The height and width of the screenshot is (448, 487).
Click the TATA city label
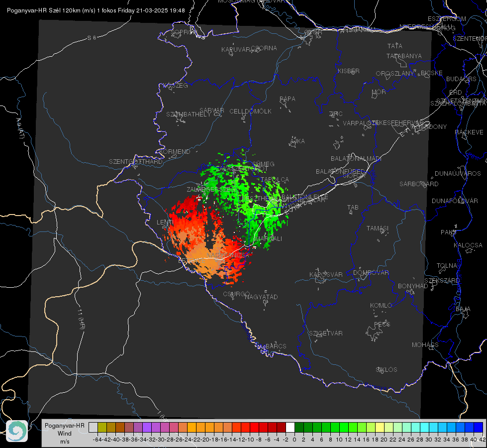pyautogui.click(x=395, y=46)
